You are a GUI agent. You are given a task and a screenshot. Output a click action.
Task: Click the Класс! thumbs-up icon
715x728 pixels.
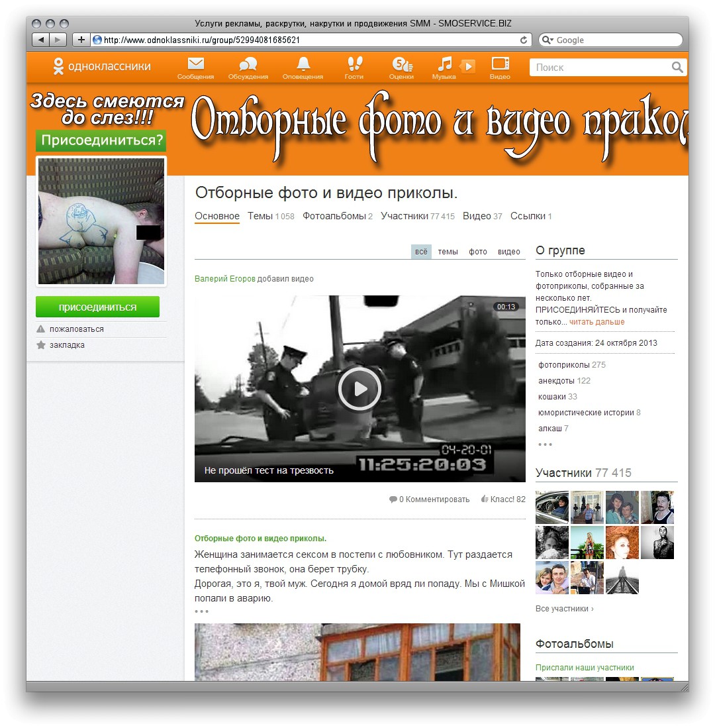tap(485, 499)
